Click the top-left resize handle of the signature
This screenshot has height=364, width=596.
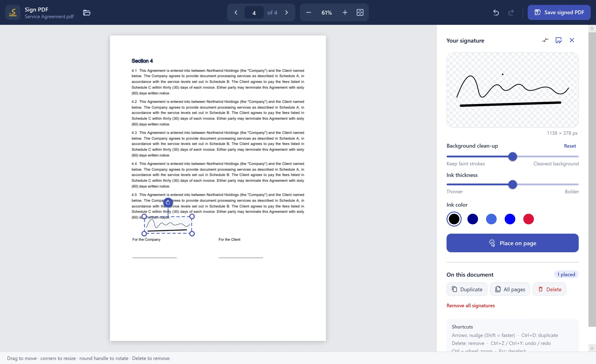point(144,217)
